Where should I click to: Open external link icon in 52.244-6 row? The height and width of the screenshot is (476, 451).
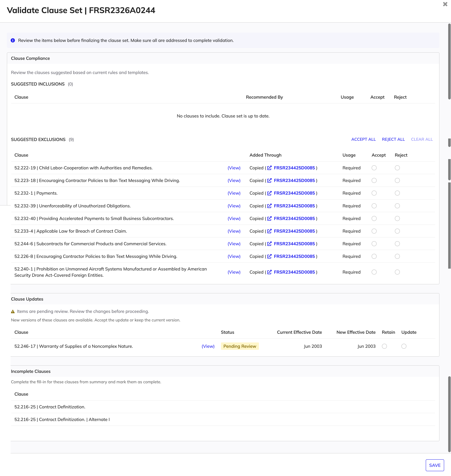click(269, 244)
